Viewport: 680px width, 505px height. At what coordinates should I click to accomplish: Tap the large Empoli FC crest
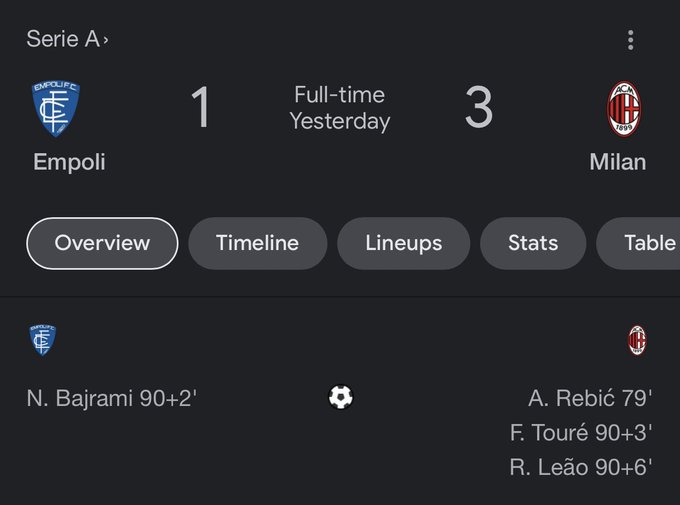(x=56, y=108)
